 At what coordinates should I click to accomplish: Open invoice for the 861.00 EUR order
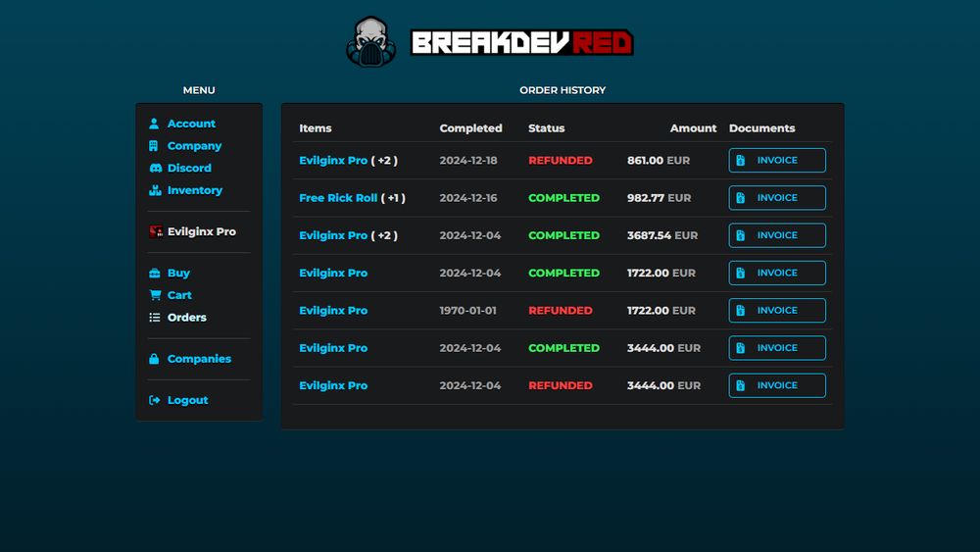[x=777, y=160]
